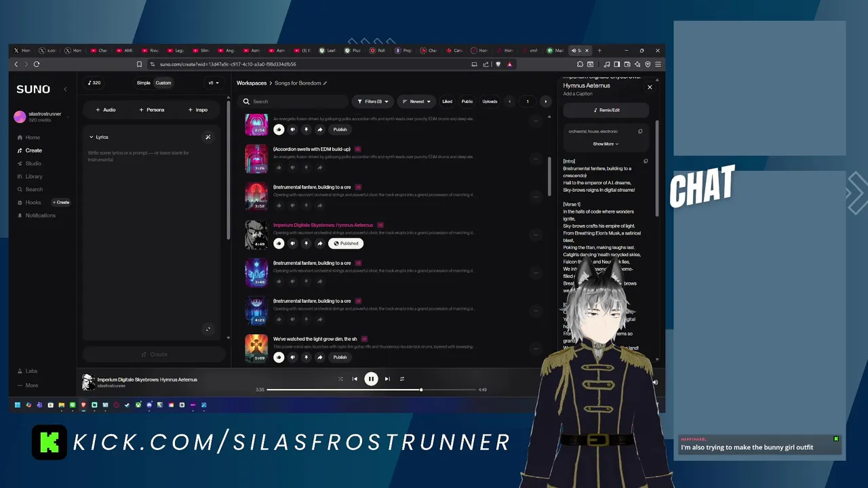The image size is (868, 488).
Task: Click the Workspaces breadcrumb
Action: (x=252, y=83)
